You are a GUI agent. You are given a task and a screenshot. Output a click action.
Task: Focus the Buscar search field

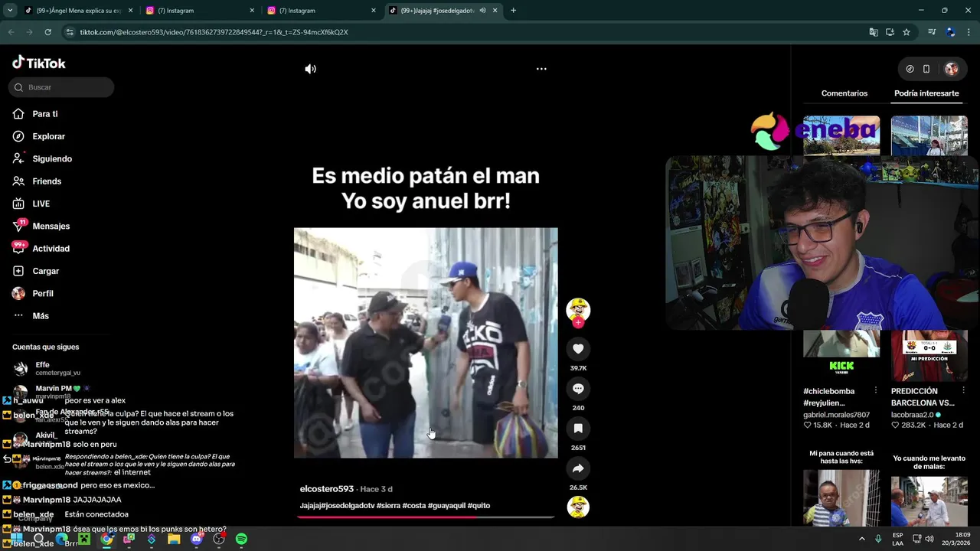61,87
